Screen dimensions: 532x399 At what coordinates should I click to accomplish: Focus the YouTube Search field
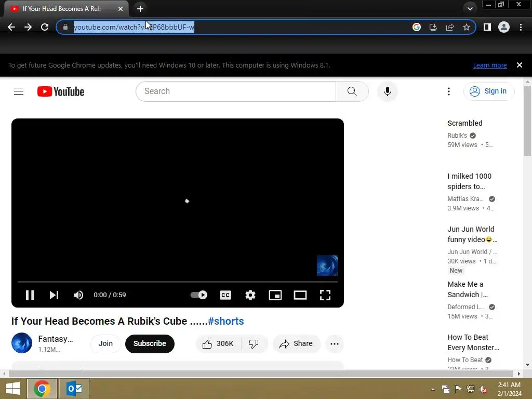236,91
